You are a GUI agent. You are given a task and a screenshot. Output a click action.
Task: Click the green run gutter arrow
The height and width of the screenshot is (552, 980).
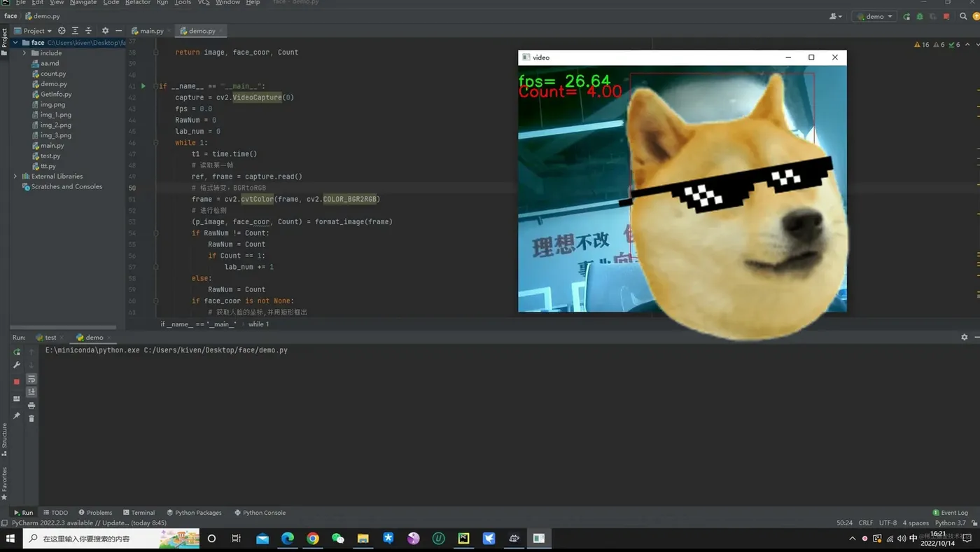[143, 86]
